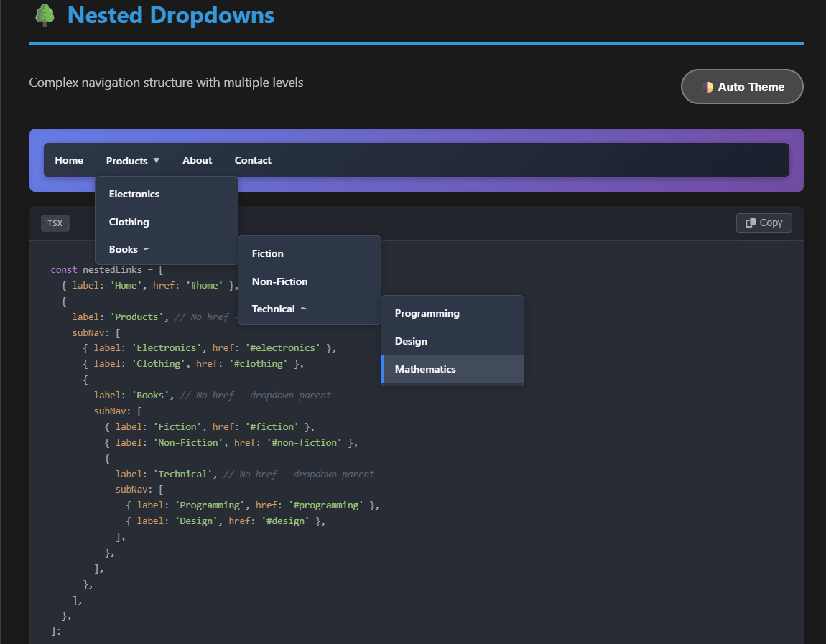Select About in the navigation bar
Image resolution: width=826 pixels, height=644 pixels.
pyautogui.click(x=197, y=160)
